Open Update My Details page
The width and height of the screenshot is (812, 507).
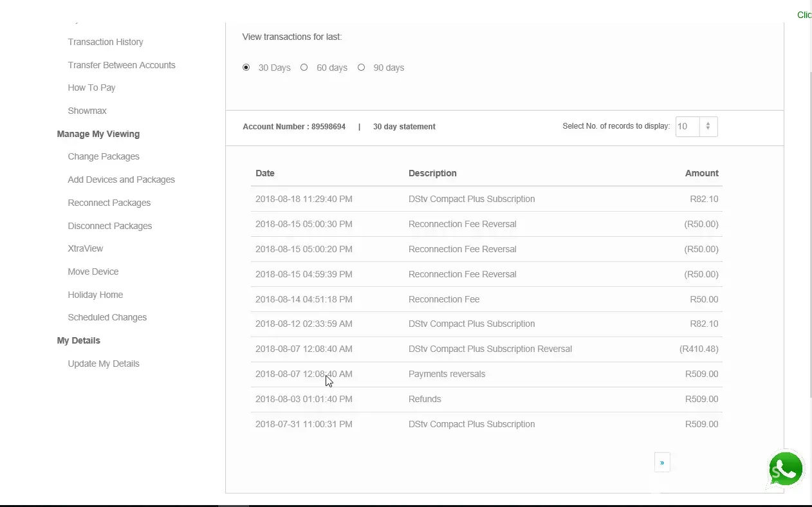104,364
